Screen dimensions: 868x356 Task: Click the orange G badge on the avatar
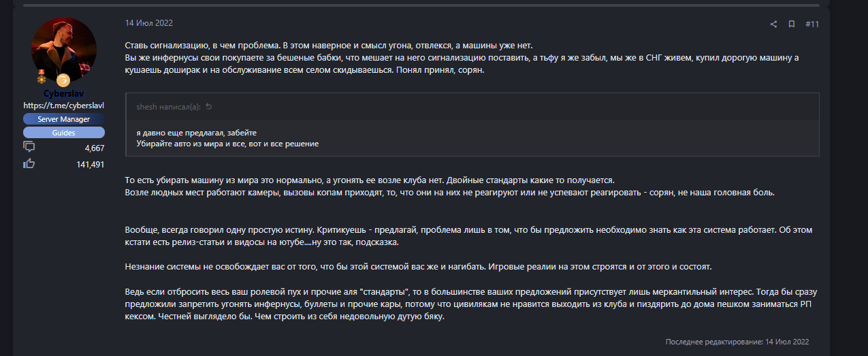click(x=63, y=80)
